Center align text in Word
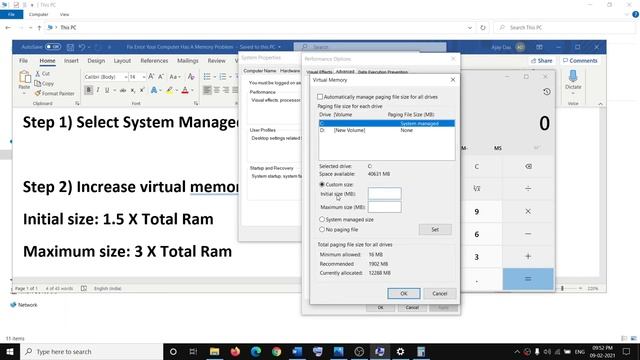Viewport: 640px width, 360px height. 217,90
